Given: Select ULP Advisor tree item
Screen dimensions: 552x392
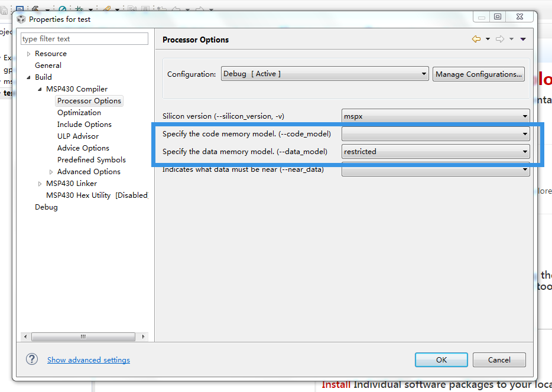Looking at the screenshot, I should (78, 136).
